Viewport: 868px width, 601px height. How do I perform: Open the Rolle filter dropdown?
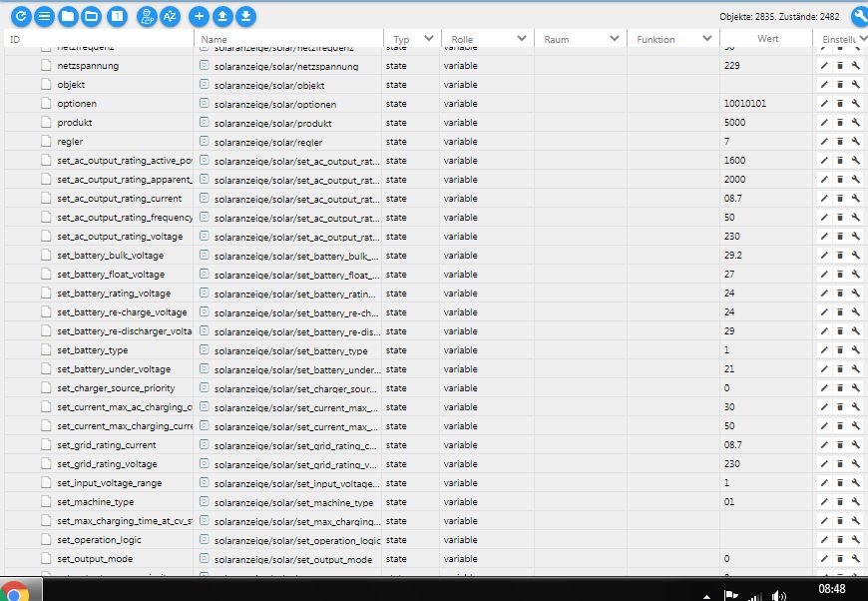pos(521,39)
